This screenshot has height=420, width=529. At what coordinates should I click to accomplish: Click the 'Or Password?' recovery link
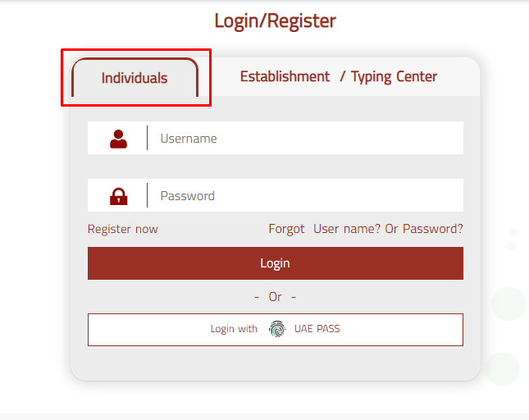pos(424,229)
